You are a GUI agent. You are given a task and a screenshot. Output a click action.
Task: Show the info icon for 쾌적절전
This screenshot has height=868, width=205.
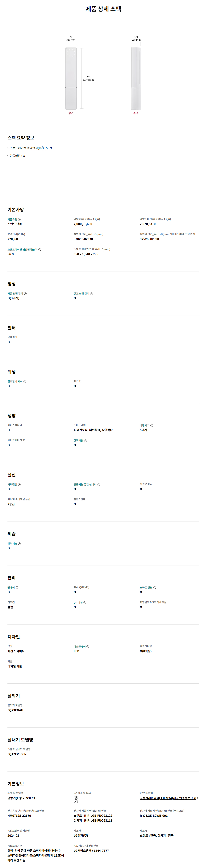19,485
